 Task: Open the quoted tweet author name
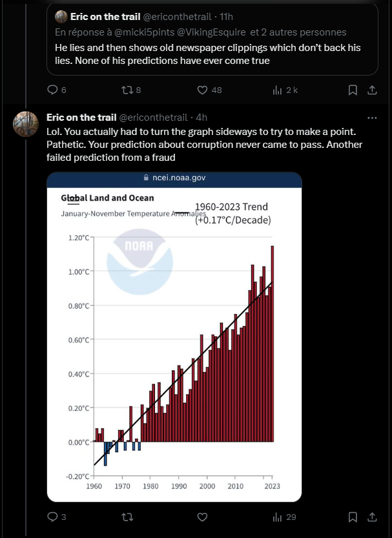pos(105,17)
